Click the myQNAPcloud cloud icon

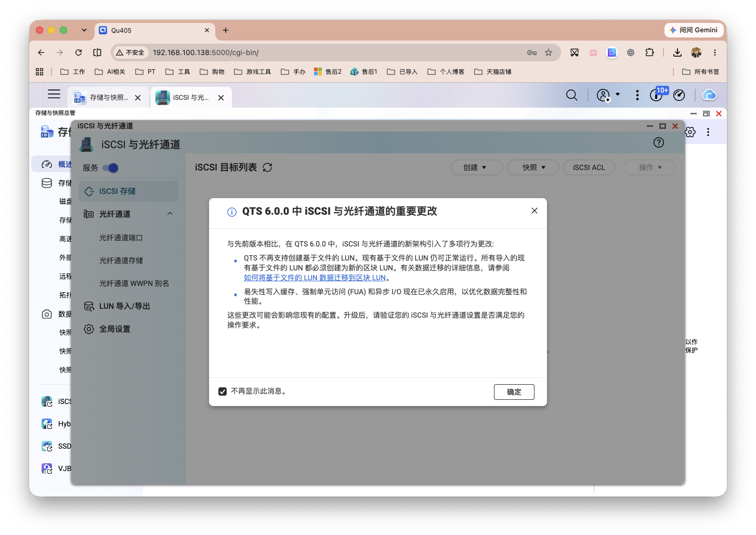pos(709,95)
